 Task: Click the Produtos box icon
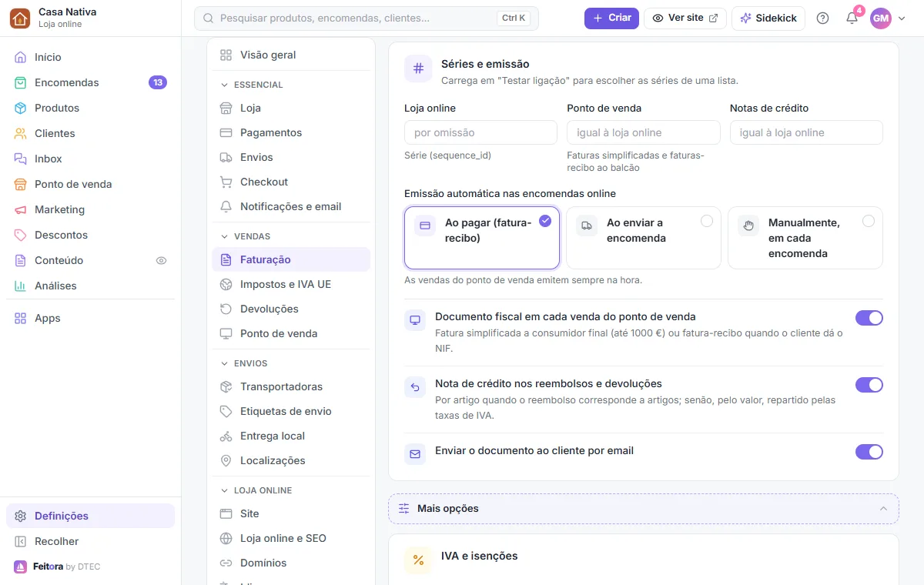pos(20,108)
